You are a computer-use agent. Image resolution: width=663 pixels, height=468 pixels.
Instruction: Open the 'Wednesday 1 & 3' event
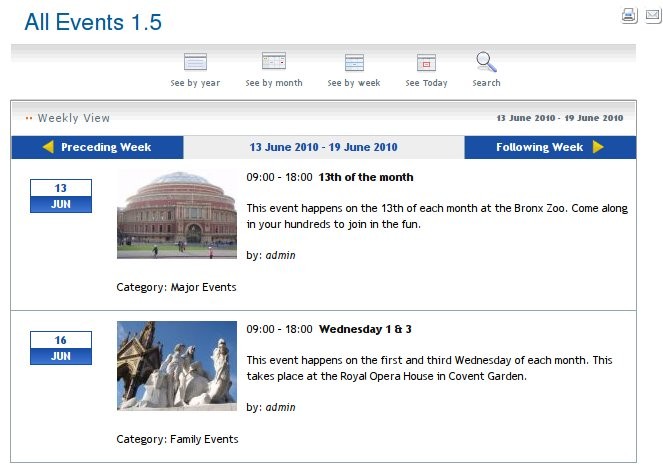click(x=365, y=329)
